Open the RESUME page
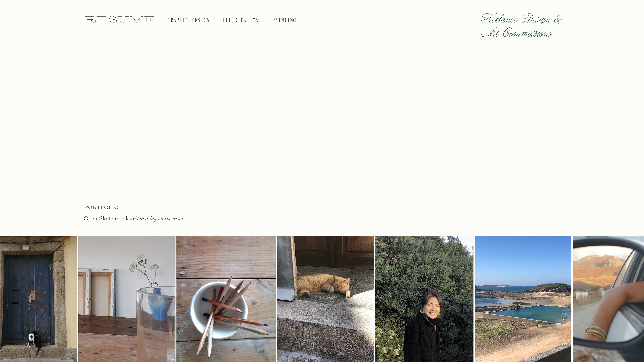Screen dimensions: 644x362 coord(119,19)
